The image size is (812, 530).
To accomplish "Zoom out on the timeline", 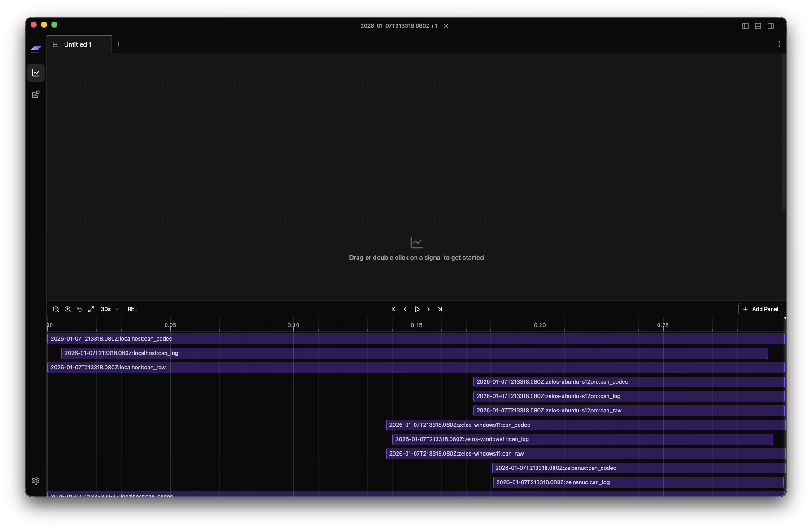I will [x=56, y=309].
